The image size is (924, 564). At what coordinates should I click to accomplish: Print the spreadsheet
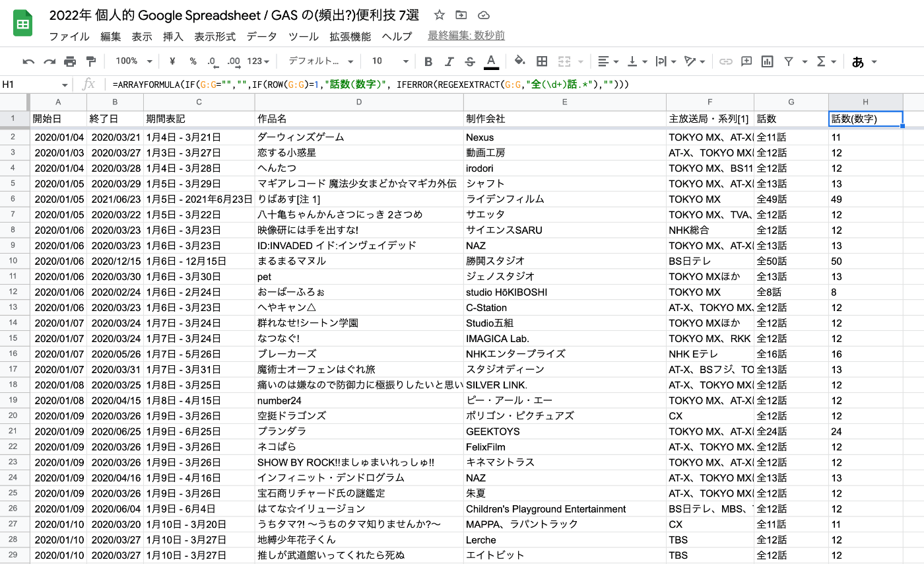point(70,61)
